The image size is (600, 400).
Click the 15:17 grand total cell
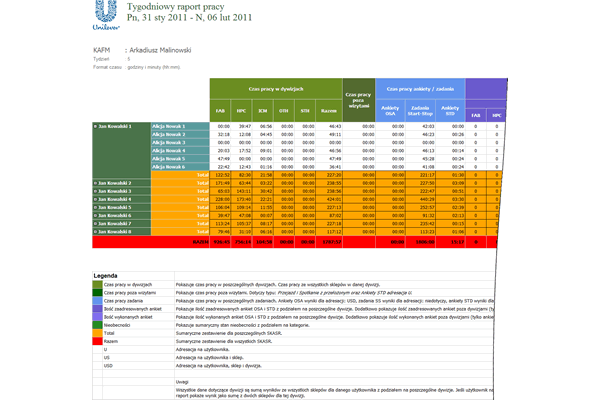tap(450, 242)
